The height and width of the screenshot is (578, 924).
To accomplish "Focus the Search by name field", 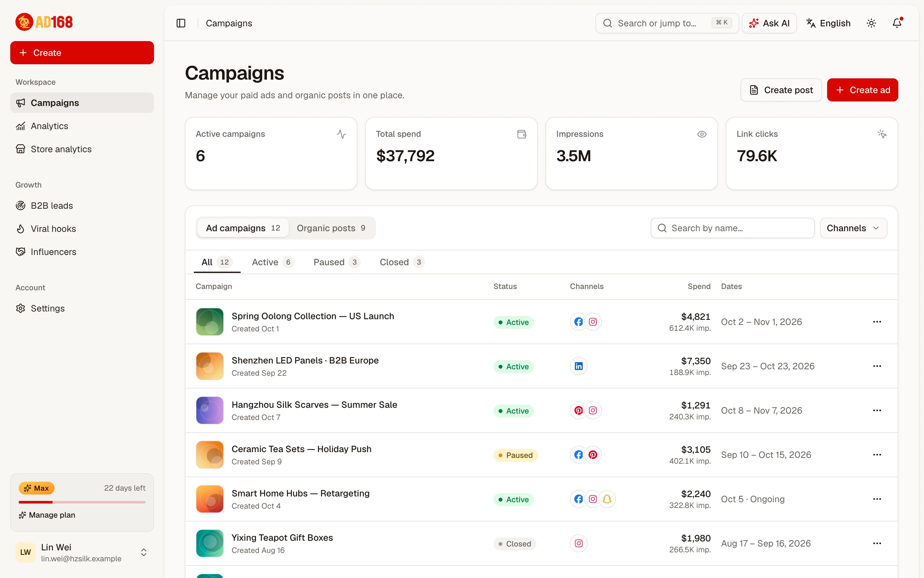I will 732,228.
